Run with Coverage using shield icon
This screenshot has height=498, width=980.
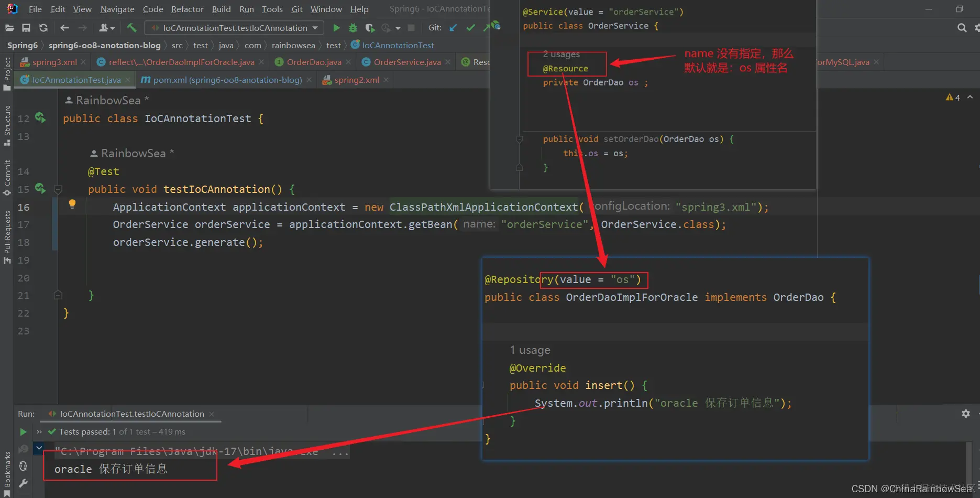[x=370, y=28]
